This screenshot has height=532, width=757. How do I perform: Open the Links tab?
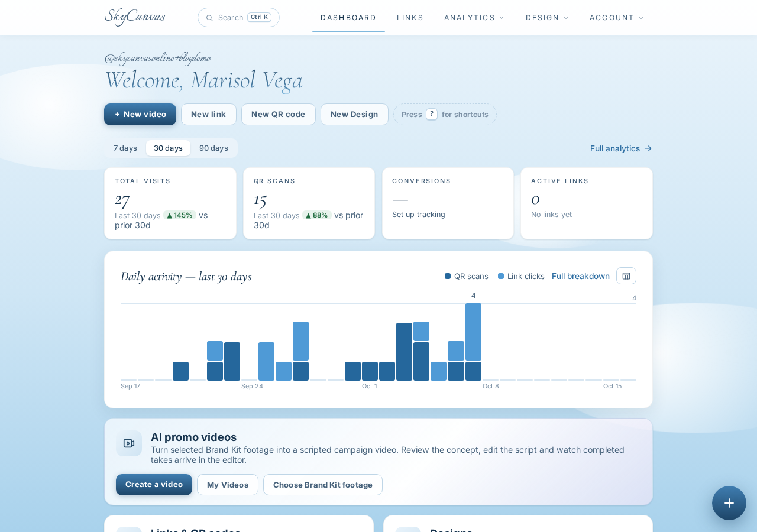pos(410,18)
